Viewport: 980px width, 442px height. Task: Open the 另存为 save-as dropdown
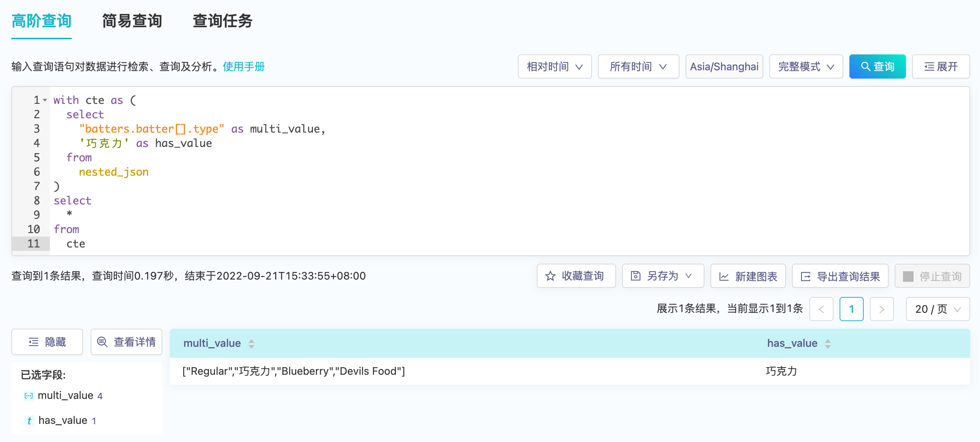(663, 276)
